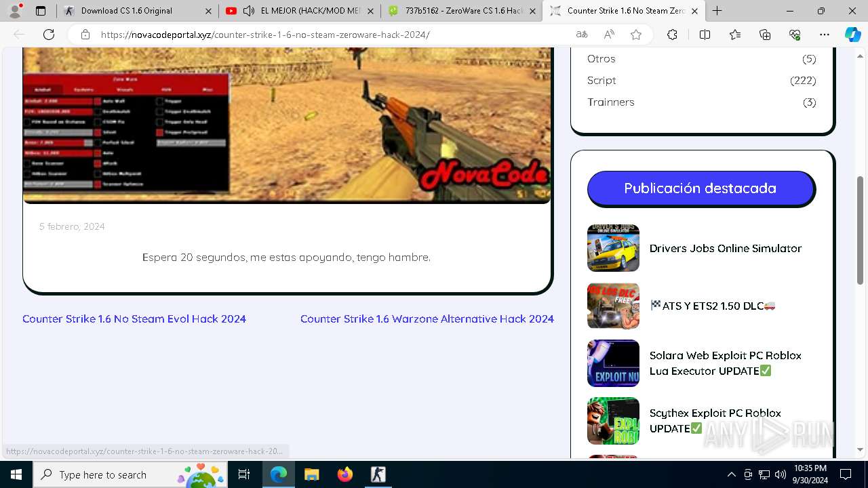Screen dimensions: 868x488
Task: Enable split screen view
Action: [x=705, y=35]
